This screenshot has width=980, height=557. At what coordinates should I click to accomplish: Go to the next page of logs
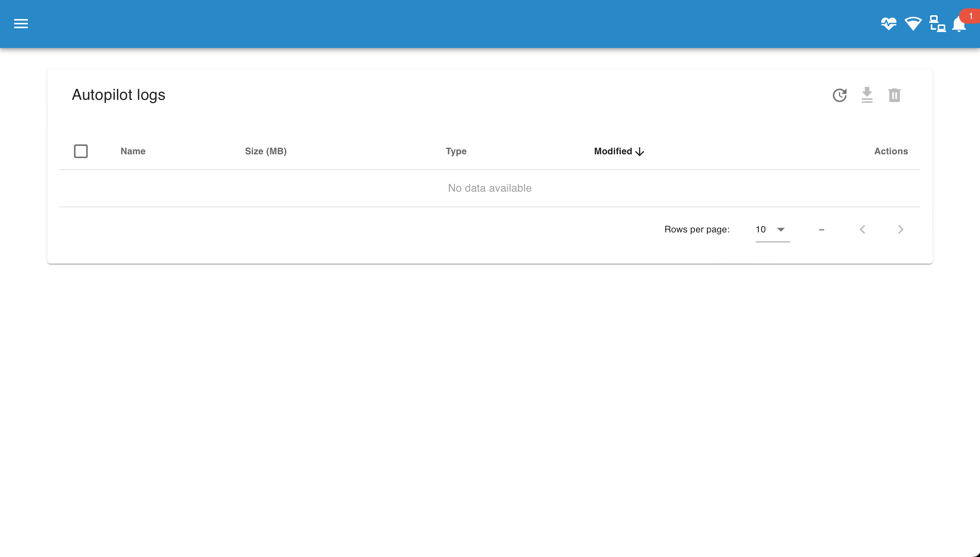tap(901, 229)
